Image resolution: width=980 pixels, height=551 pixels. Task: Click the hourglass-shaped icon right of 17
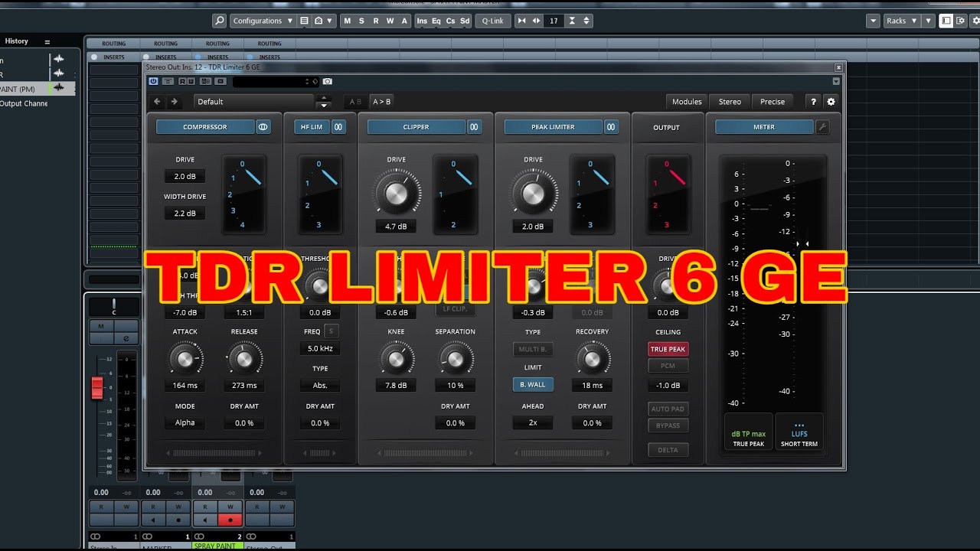click(x=571, y=21)
